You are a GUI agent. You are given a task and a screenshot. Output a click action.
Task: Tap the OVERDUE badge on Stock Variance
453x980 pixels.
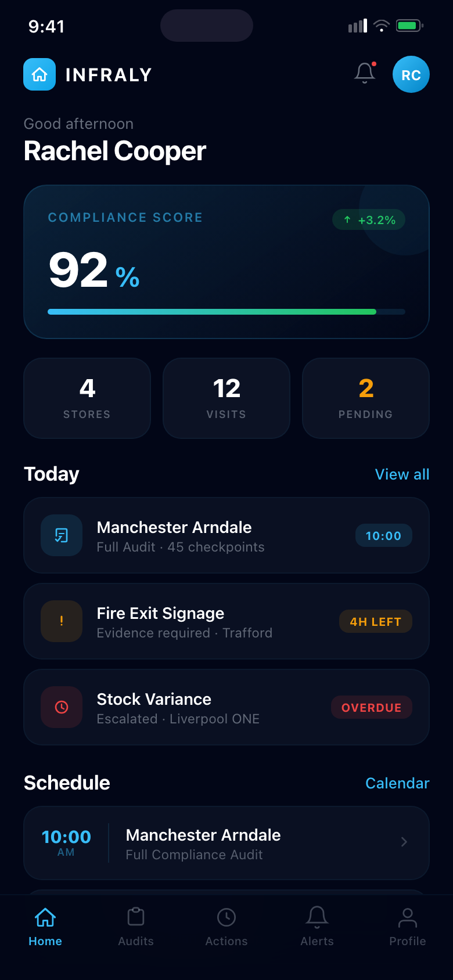pos(372,708)
